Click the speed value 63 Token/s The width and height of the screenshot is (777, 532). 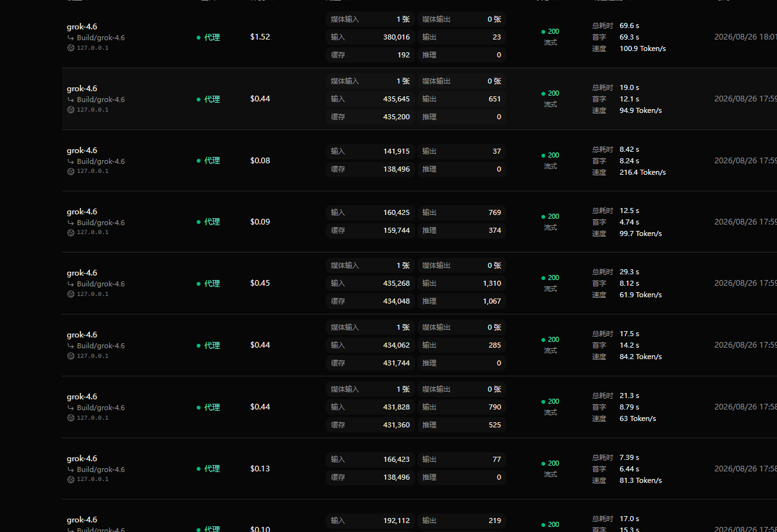click(638, 418)
